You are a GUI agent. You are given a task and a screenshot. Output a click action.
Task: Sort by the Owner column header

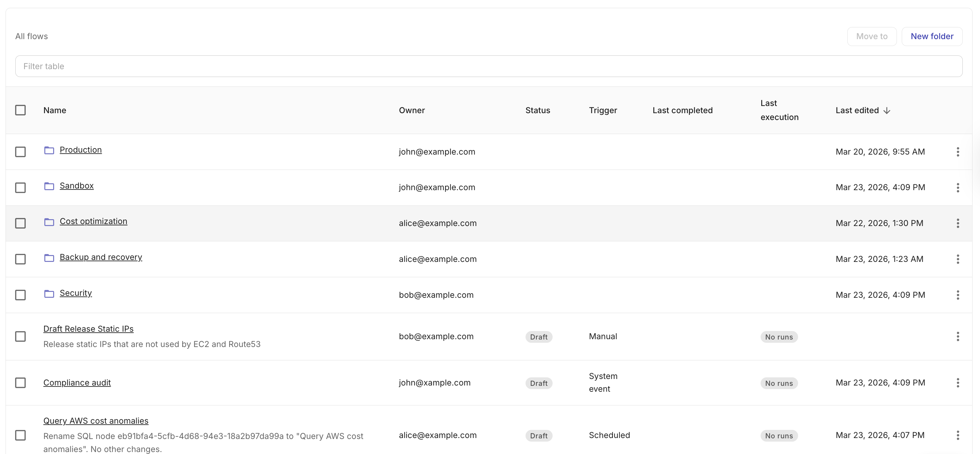coord(412,110)
